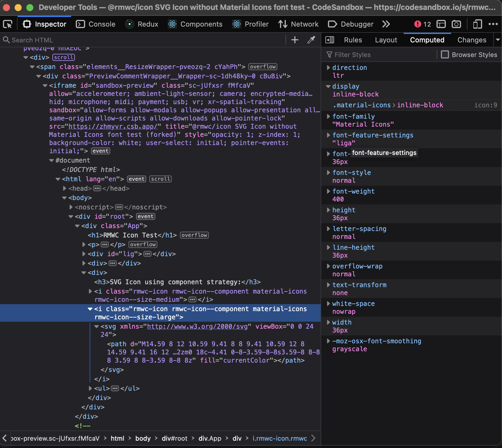502x448 pixels.
Task: Click the right scroll arrow in the breadcrumbs bar
Action: coord(313,438)
